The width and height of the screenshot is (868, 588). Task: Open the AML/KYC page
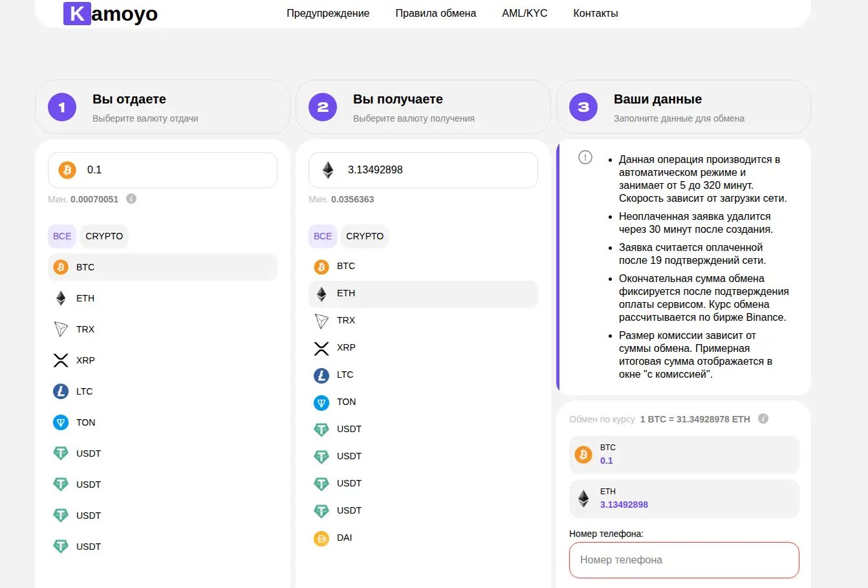[x=525, y=13]
